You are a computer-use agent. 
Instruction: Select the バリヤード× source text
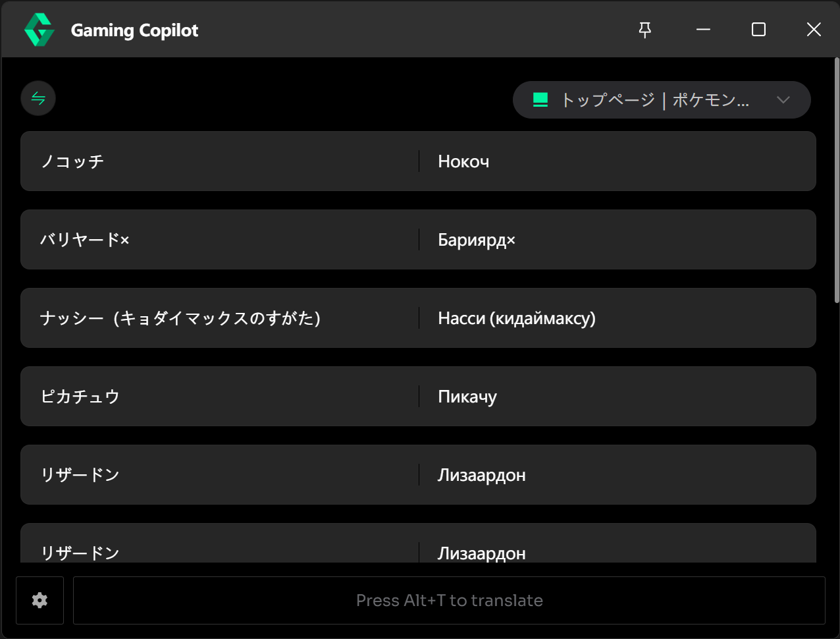pyautogui.click(x=85, y=240)
